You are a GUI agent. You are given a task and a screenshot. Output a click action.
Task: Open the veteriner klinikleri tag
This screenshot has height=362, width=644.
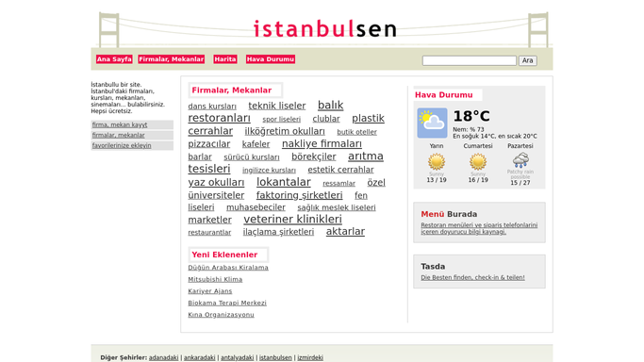click(x=292, y=219)
